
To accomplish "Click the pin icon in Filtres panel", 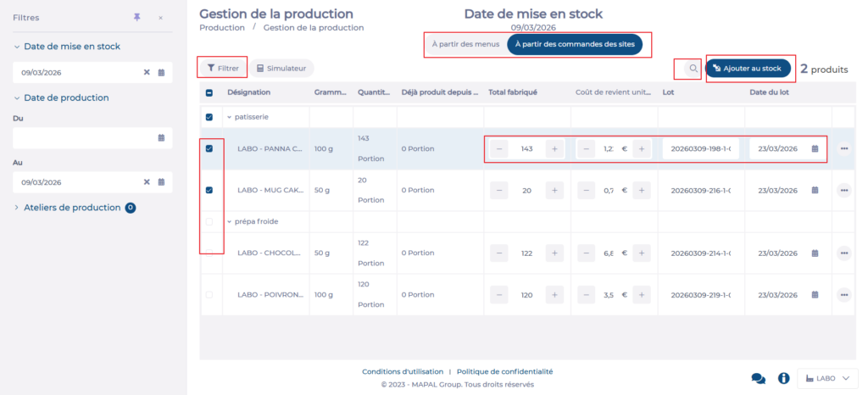I will (137, 17).
